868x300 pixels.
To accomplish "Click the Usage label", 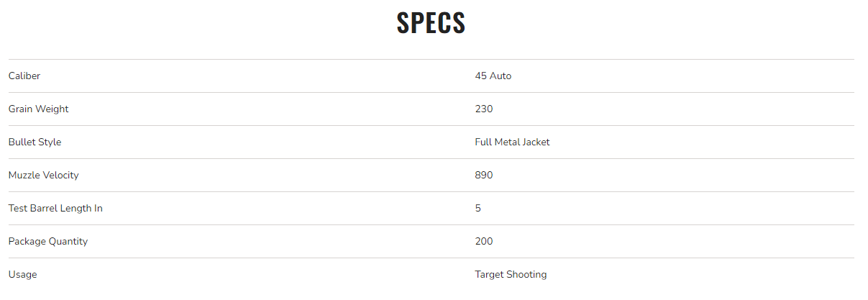I will click(22, 274).
